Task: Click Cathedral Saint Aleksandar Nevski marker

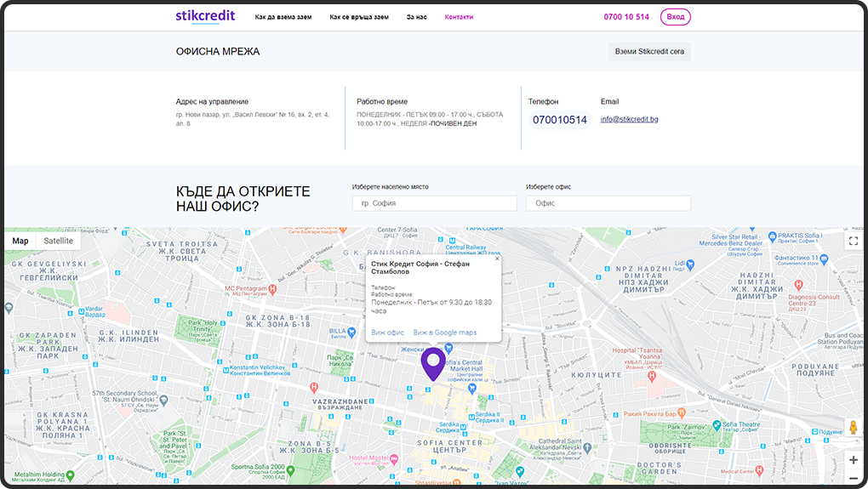Action: [587, 448]
